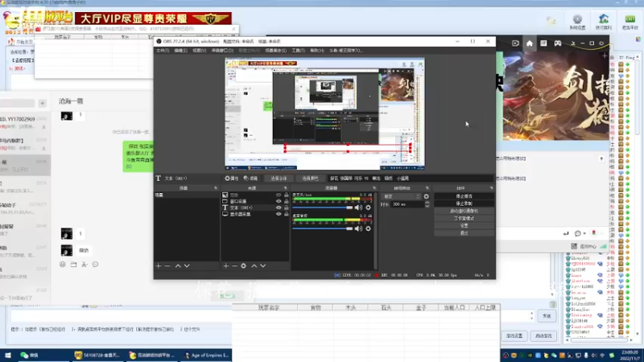The width and height of the screenshot is (644, 362).
Task: Open file folder icon in WeChat chat toolbar
Action: click(x=73, y=265)
